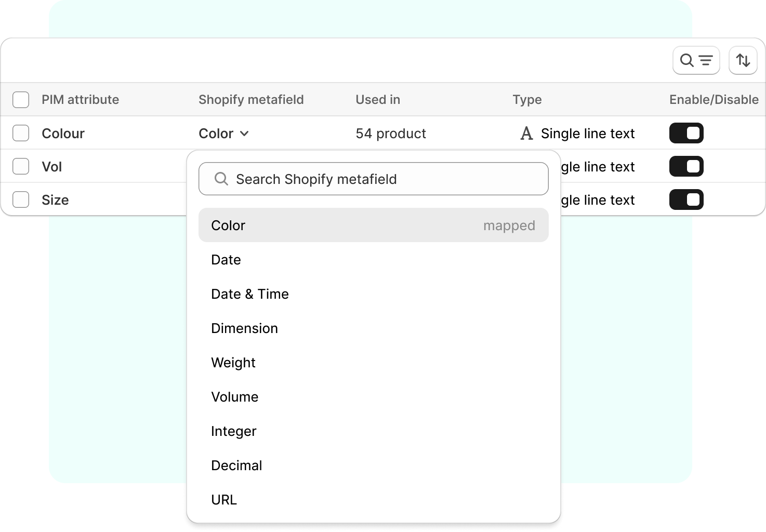Select Volume from the dropdown list
Image resolution: width=766 pixels, height=532 pixels.
235,397
